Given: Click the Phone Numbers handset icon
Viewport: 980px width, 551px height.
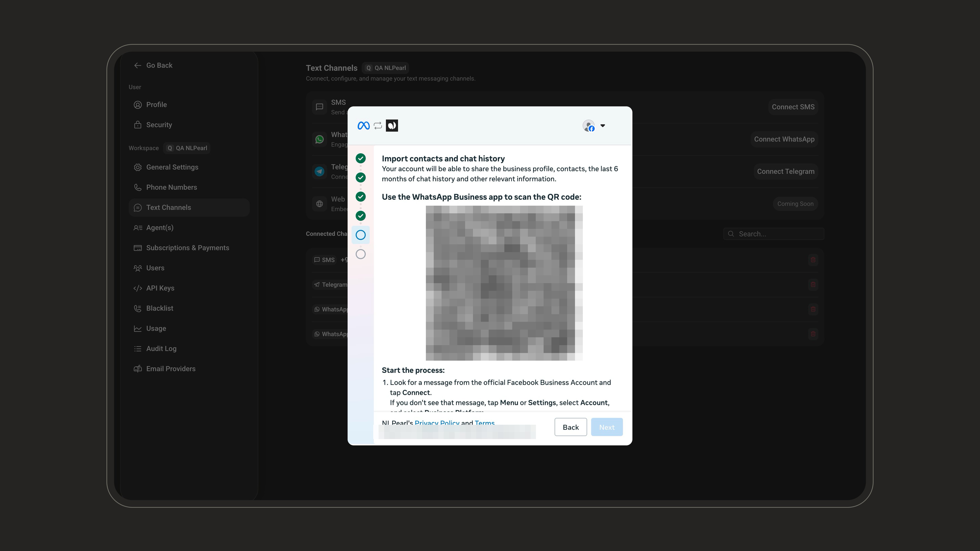Looking at the screenshot, I should click(137, 187).
